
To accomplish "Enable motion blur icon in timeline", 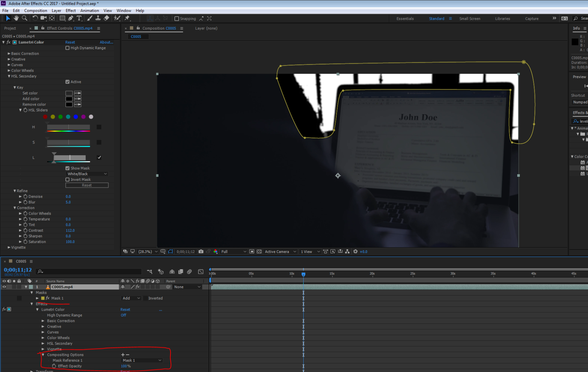I will pos(189,272).
